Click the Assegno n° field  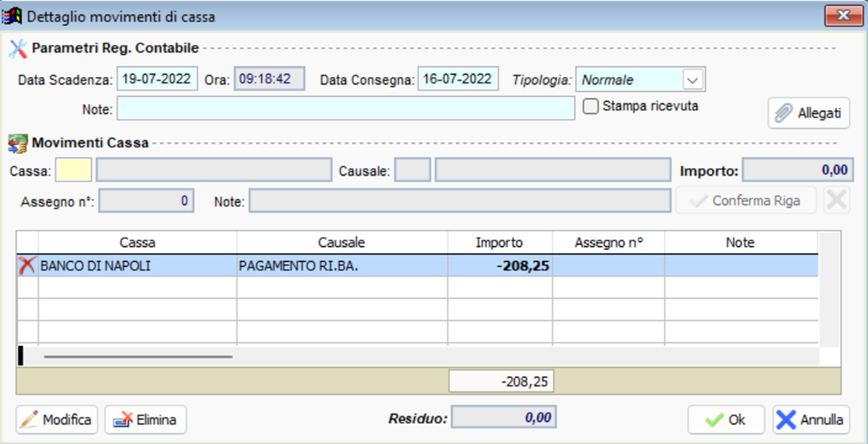(146, 201)
